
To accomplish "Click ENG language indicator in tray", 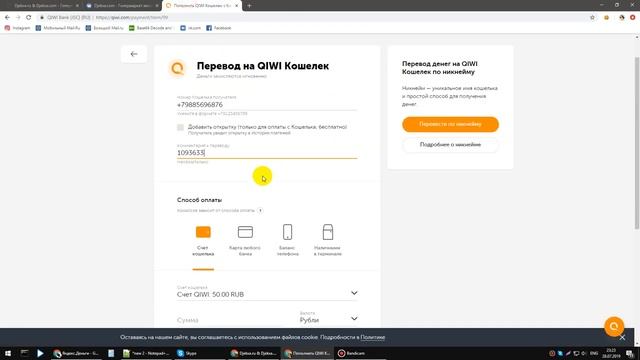I will pyautogui.click(x=594, y=353).
